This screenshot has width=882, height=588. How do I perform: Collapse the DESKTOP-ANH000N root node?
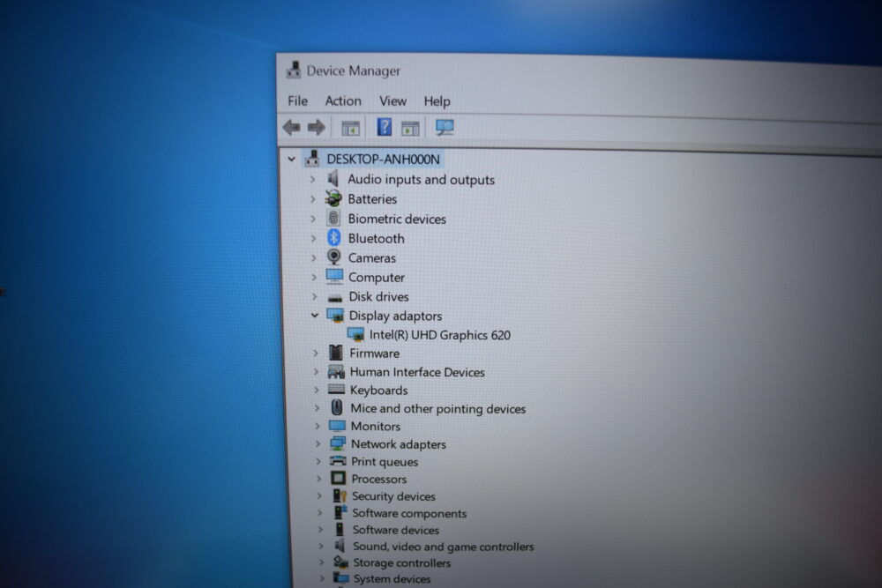coord(291,159)
